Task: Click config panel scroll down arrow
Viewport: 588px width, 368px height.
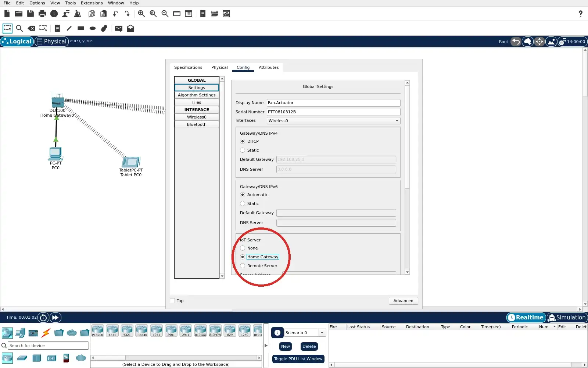Action: 407,272
